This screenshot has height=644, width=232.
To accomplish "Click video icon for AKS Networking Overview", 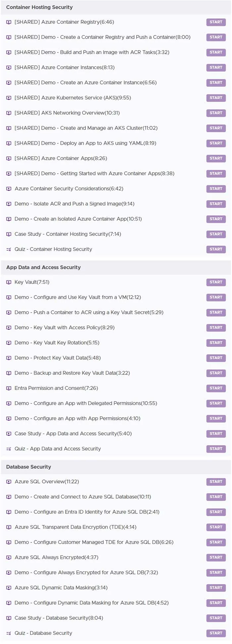I will pos(9,113).
